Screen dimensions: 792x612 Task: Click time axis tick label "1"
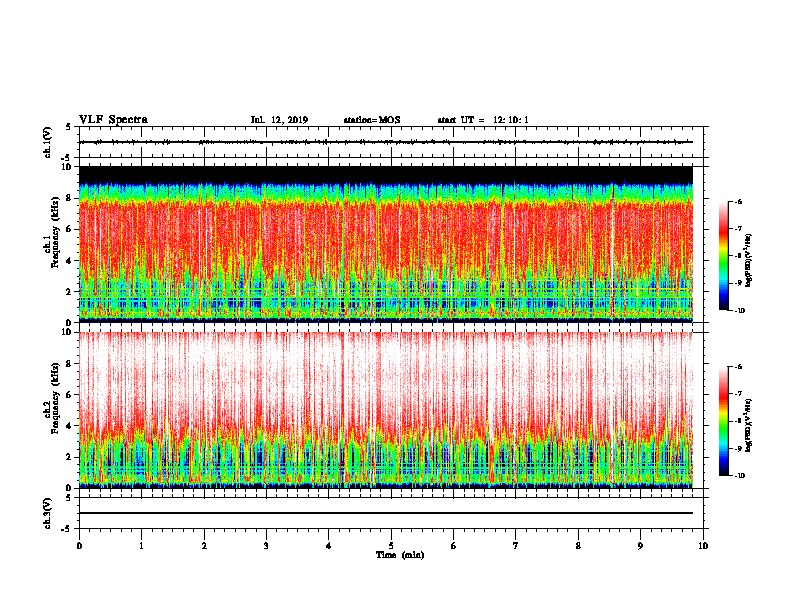point(141,546)
